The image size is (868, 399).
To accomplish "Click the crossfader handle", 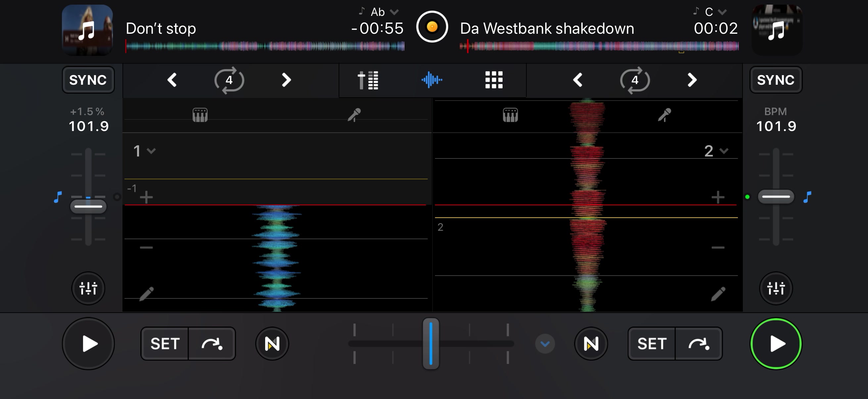I will tap(431, 344).
